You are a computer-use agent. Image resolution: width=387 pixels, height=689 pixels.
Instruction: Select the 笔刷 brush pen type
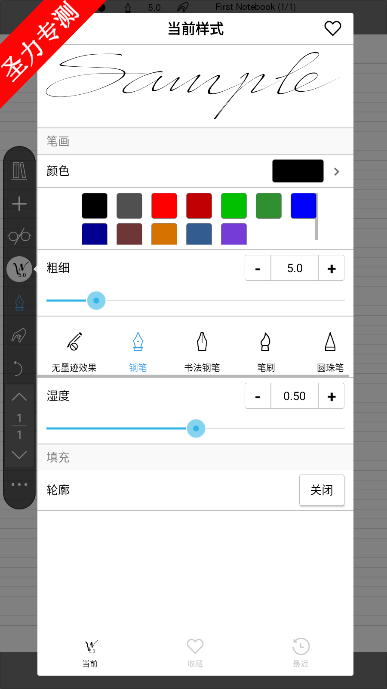[x=265, y=352]
